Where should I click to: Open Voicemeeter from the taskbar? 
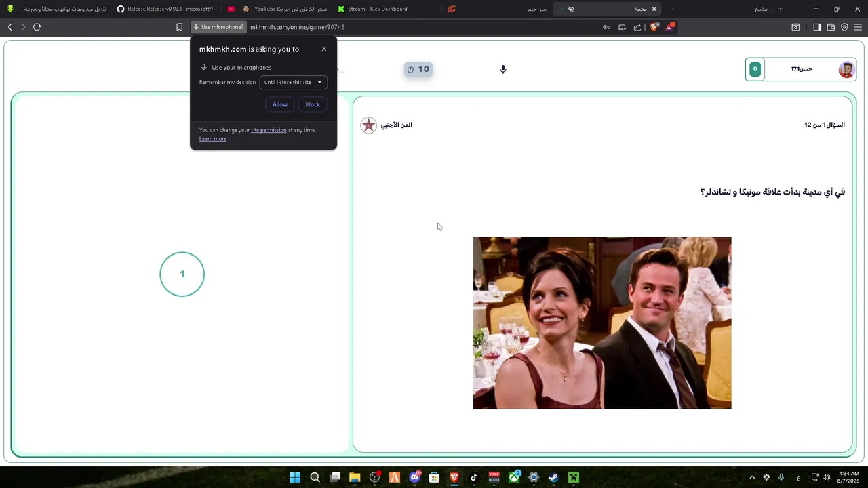[494, 477]
